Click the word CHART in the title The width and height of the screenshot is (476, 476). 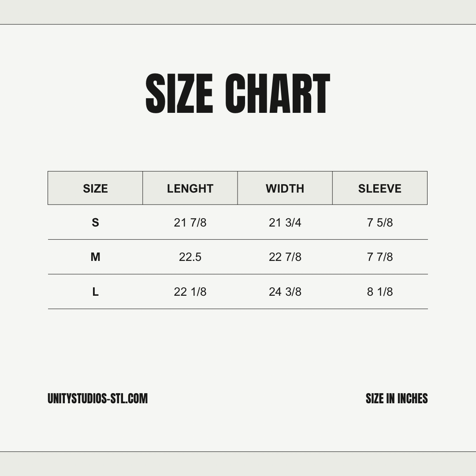tap(278, 93)
